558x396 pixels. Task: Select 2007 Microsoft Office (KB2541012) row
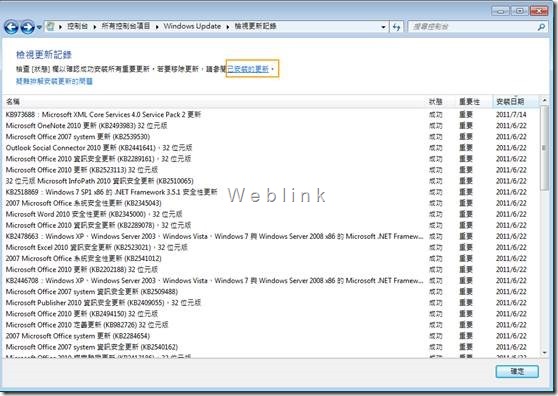270,258
